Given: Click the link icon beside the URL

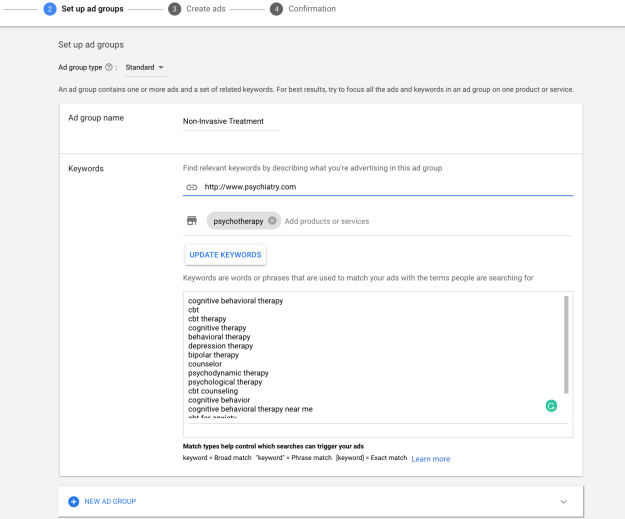Looking at the screenshot, I should [192, 187].
